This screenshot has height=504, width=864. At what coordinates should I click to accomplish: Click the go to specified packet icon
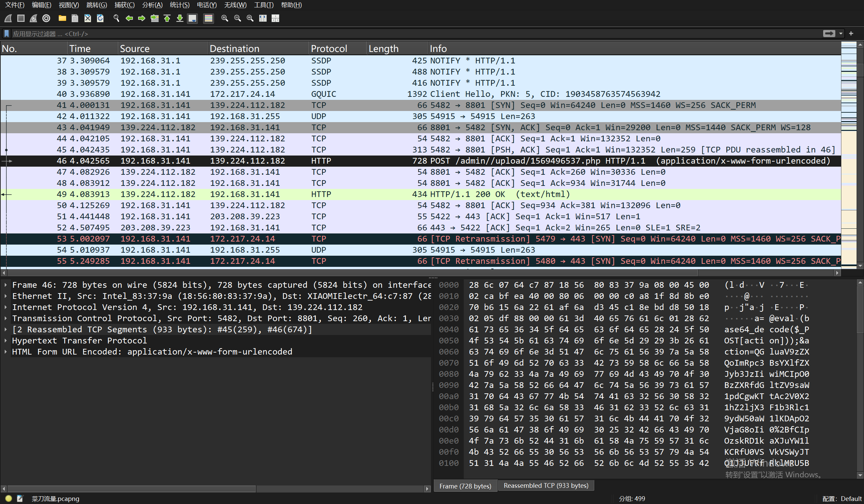point(155,18)
